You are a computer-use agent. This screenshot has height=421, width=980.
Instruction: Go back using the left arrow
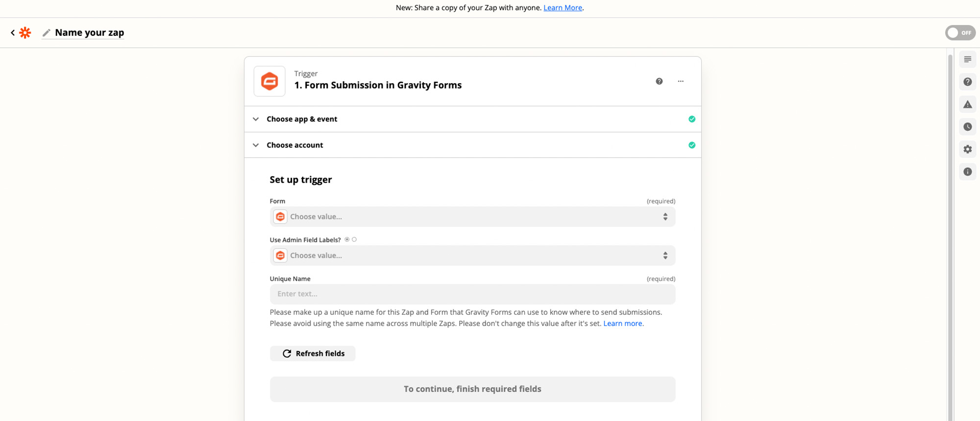click(x=13, y=32)
